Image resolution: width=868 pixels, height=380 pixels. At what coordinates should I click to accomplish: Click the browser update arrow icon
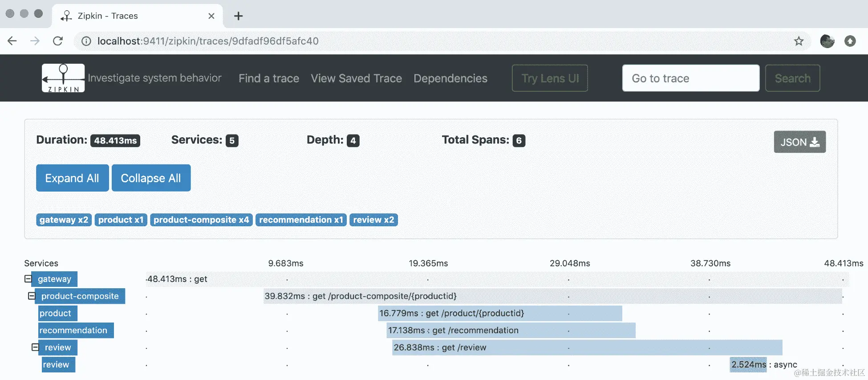(850, 41)
